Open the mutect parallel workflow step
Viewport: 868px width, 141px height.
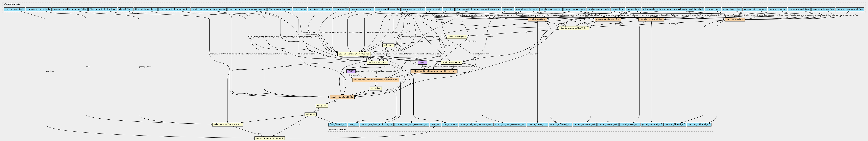pyautogui.click(x=608, y=20)
